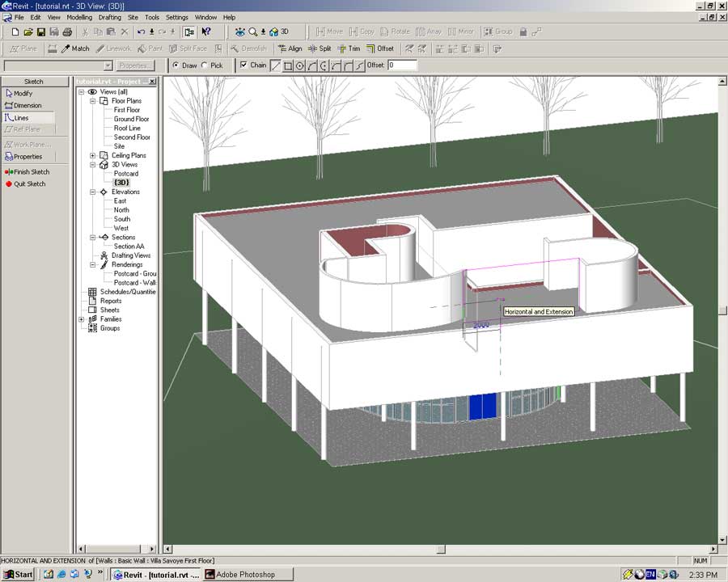
Task: Collapse the Floor Plans node
Action: click(92, 101)
